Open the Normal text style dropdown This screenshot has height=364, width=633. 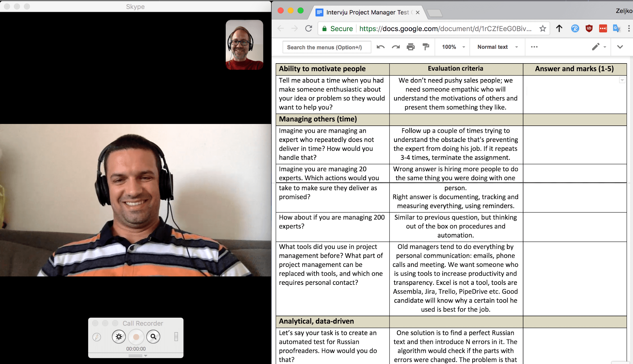pos(497,47)
